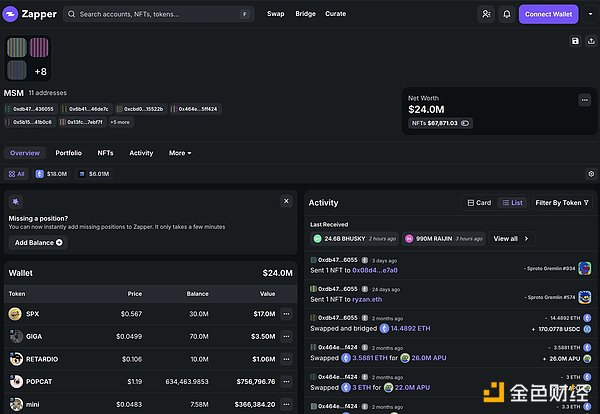The image size is (600, 414).
Task: Go to Curate in the top navigation
Action: click(x=336, y=14)
